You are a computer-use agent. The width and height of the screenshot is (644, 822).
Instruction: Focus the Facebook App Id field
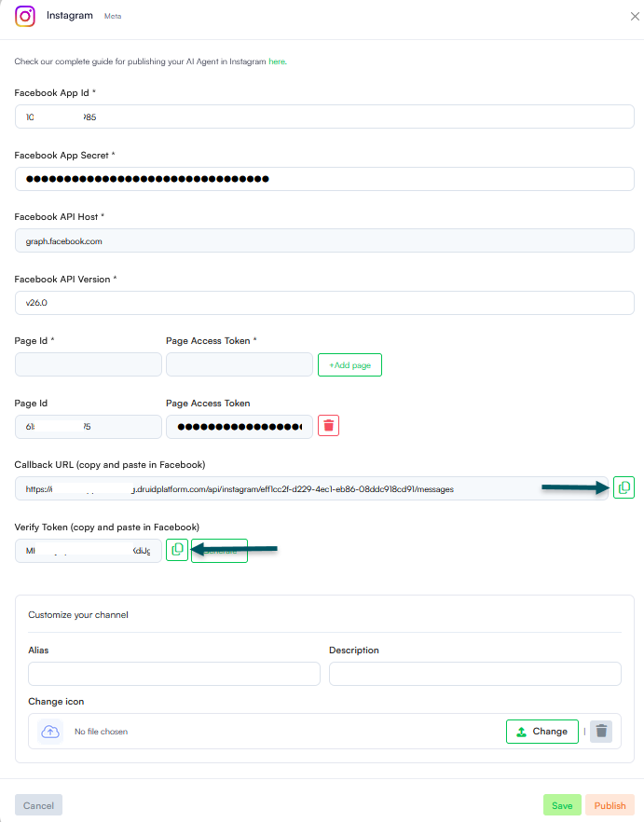(x=324, y=116)
